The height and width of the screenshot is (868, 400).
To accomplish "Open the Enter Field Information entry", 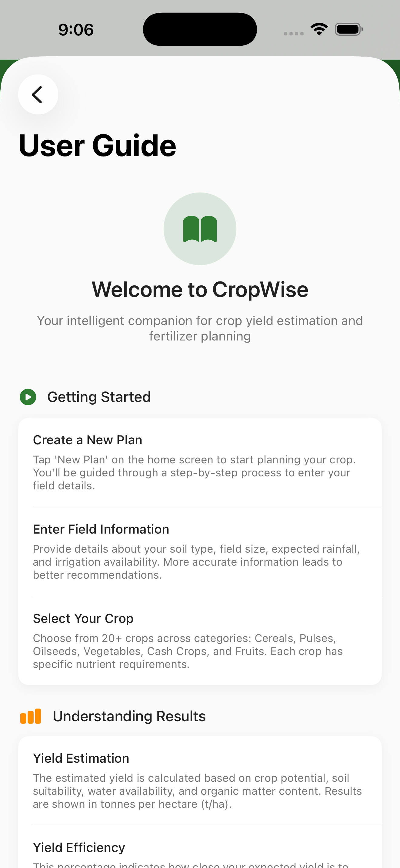I will pos(101,529).
